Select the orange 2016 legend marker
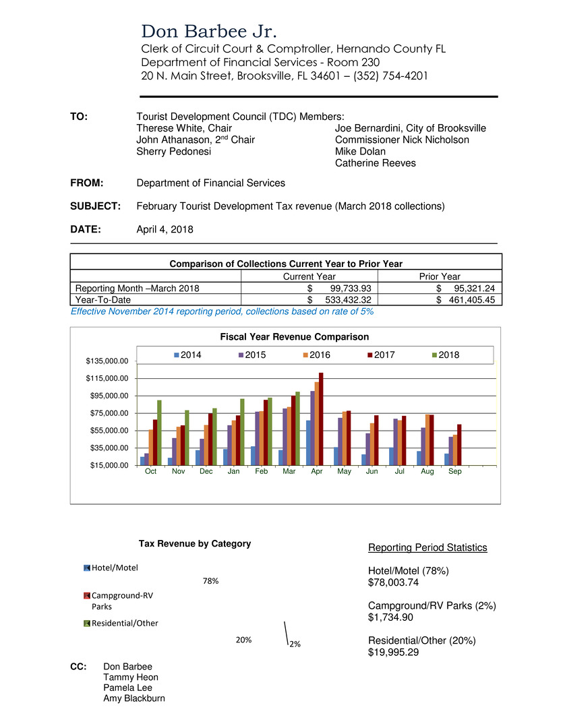563x728 pixels. [x=305, y=355]
